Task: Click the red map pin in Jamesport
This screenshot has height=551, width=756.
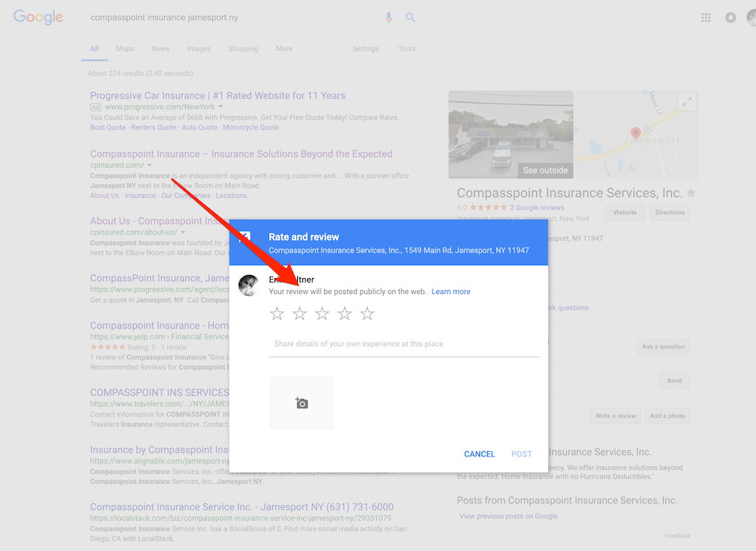Action: click(636, 133)
